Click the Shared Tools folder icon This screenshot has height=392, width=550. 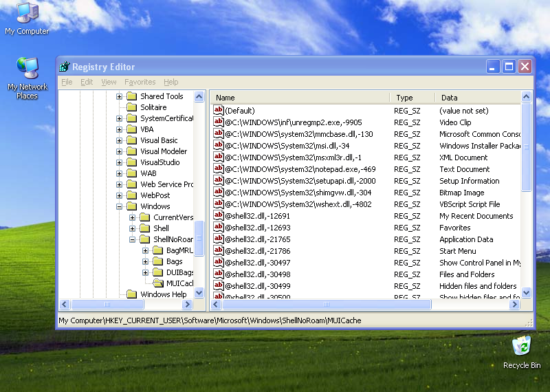131,96
